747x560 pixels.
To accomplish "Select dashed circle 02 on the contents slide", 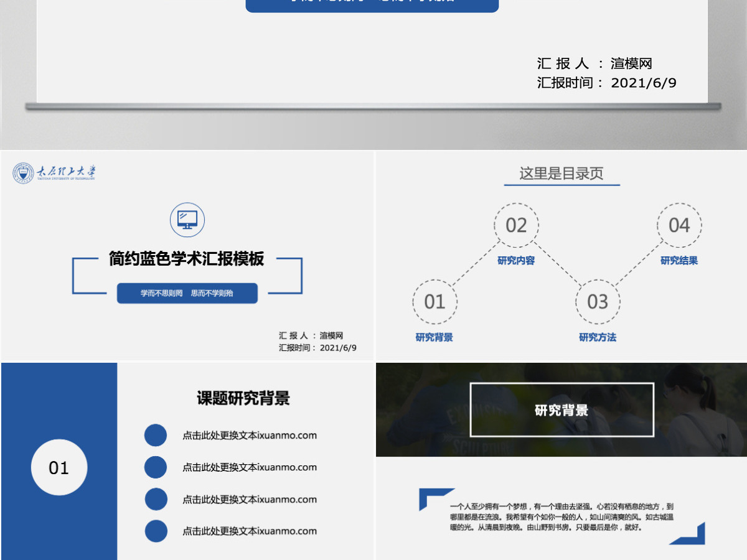I will point(516,225).
